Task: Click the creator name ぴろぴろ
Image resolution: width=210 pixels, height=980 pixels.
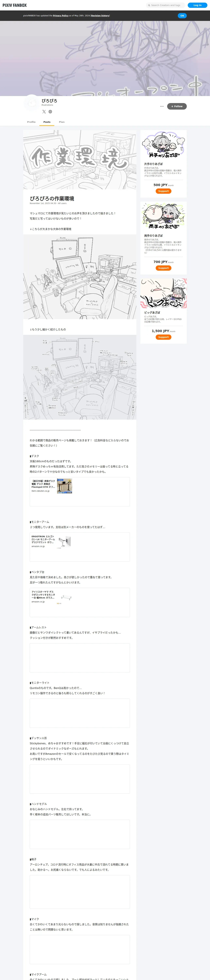Action: click(x=49, y=101)
